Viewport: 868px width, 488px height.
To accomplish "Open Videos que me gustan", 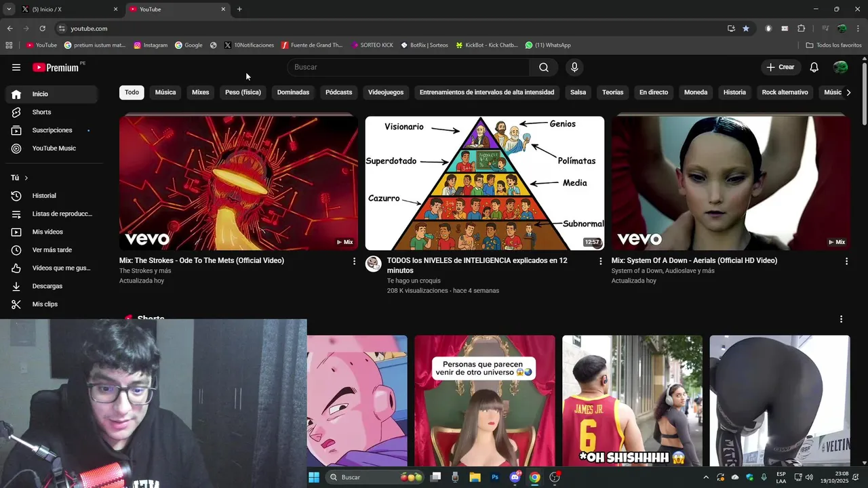I will coord(52,268).
